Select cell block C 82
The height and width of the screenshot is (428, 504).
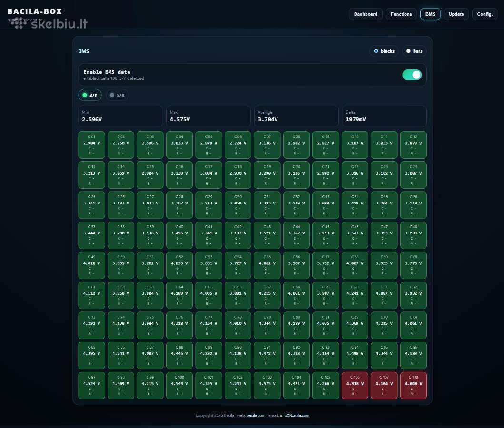[x=355, y=325]
